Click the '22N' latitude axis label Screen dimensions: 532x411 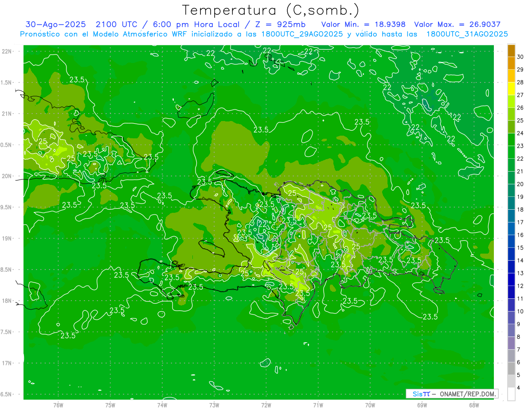[x=8, y=51]
